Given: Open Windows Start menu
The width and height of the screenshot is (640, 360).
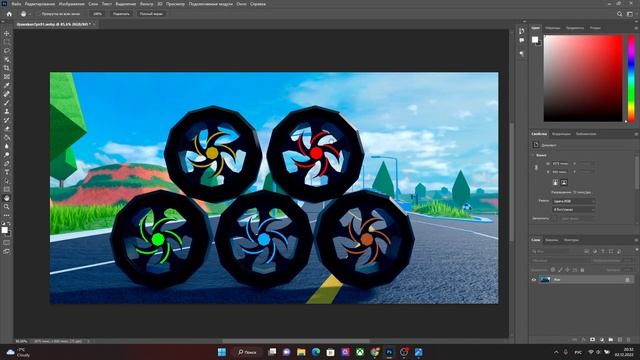Looking at the screenshot, I should point(222,352).
